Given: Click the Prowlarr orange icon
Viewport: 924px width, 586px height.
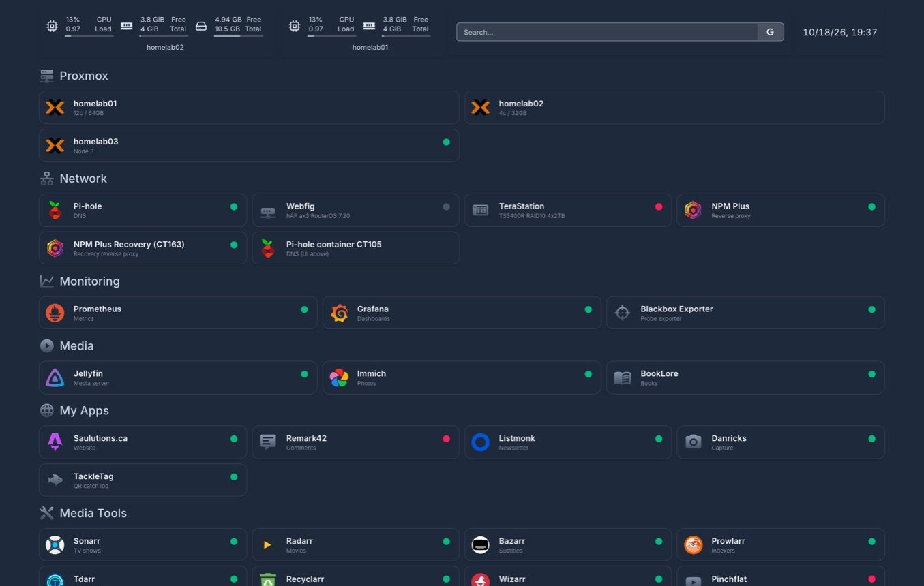Looking at the screenshot, I should click(694, 545).
